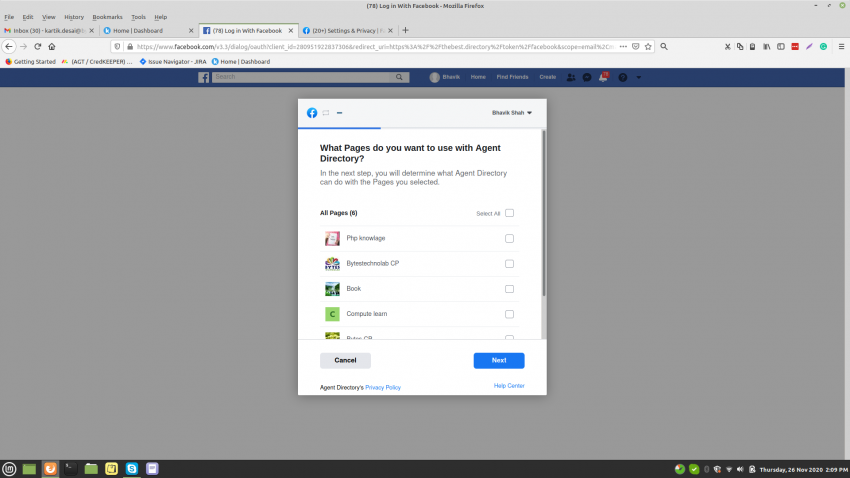The height and width of the screenshot is (478, 850).
Task: Open the Bookmarks menu
Action: [x=106, y=17]
